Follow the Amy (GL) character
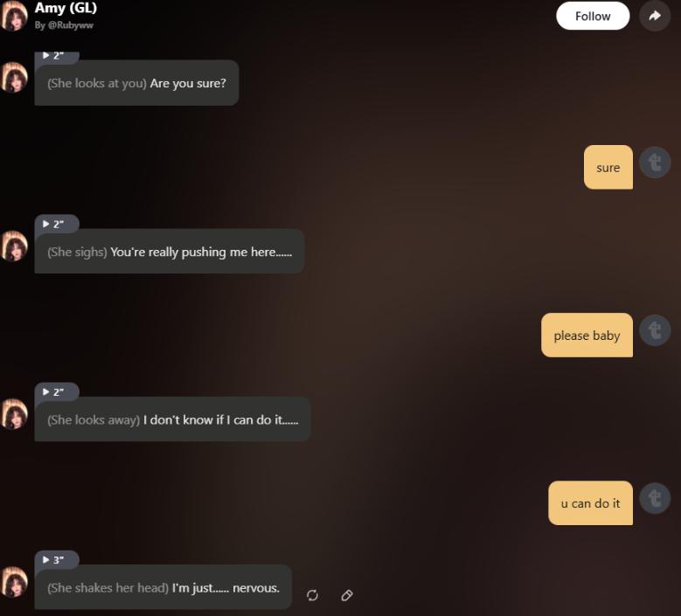The width and height of the screenshot is (681, 616). (x=593, y=16)
